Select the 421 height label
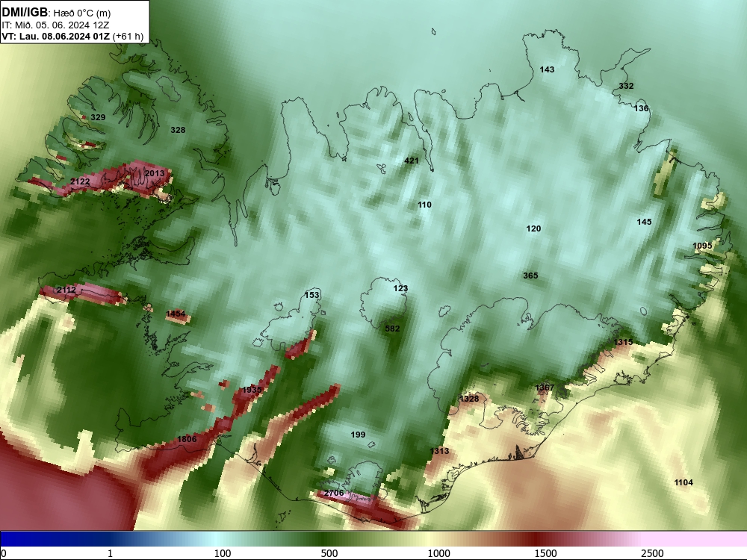Viewport: 747px width, 560px height. [x=411, y=161]
